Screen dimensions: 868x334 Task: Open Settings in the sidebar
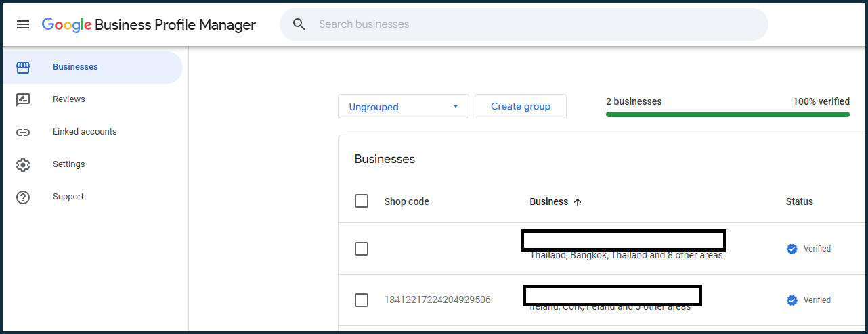pos(91,164)
